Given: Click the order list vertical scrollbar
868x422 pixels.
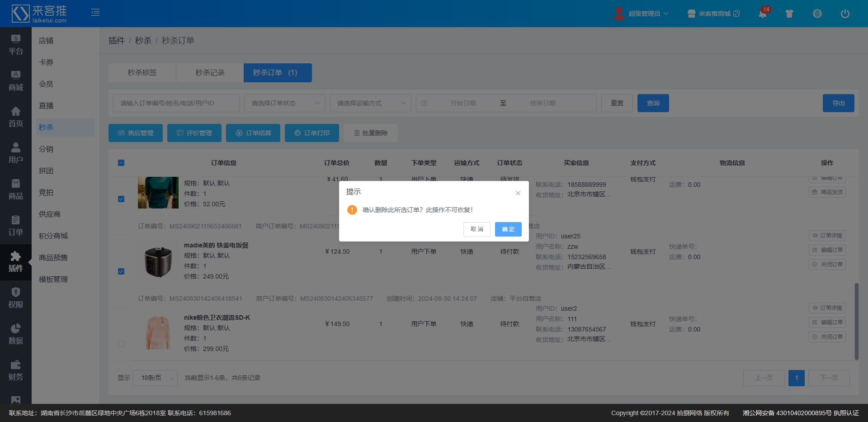Looking at the screenshot, I should [x=856, y=321].
